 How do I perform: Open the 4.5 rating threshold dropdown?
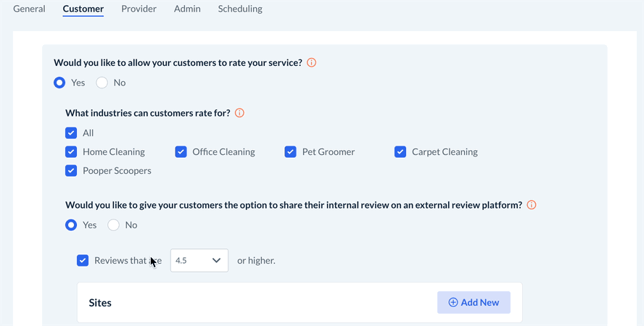pyautogui.click(x=199, y=261)
